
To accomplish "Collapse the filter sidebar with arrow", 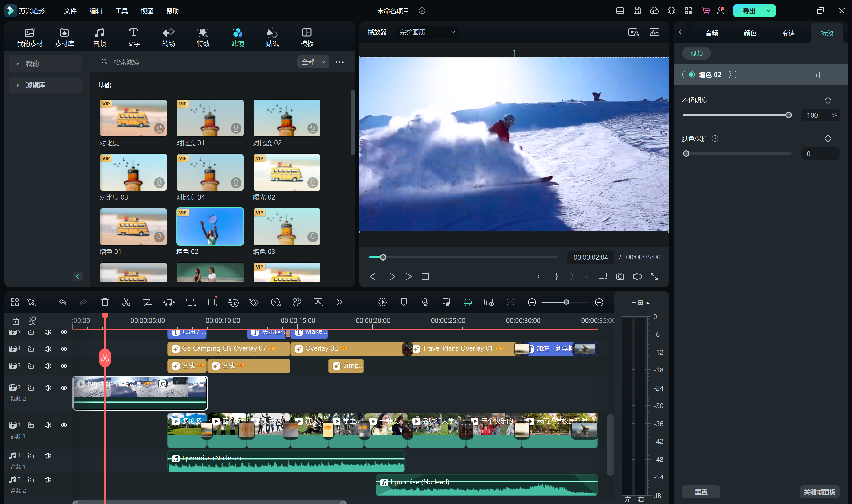I will point(78,277).
